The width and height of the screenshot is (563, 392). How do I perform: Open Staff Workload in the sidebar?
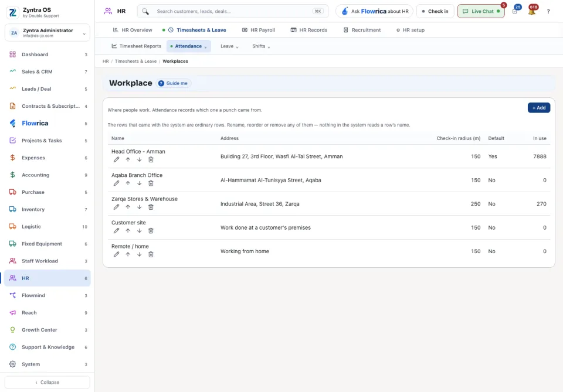pyautogui.click(x=48, y=261)
